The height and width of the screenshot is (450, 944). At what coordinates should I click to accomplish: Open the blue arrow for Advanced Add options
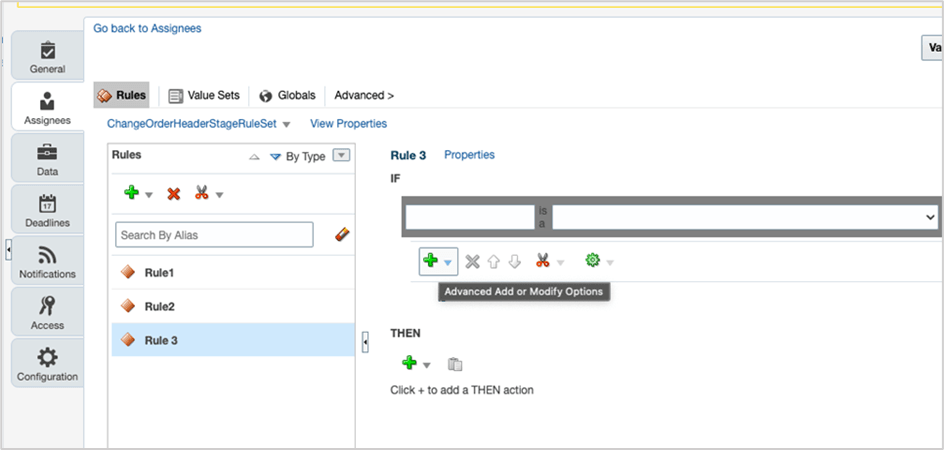click(447, 263)
